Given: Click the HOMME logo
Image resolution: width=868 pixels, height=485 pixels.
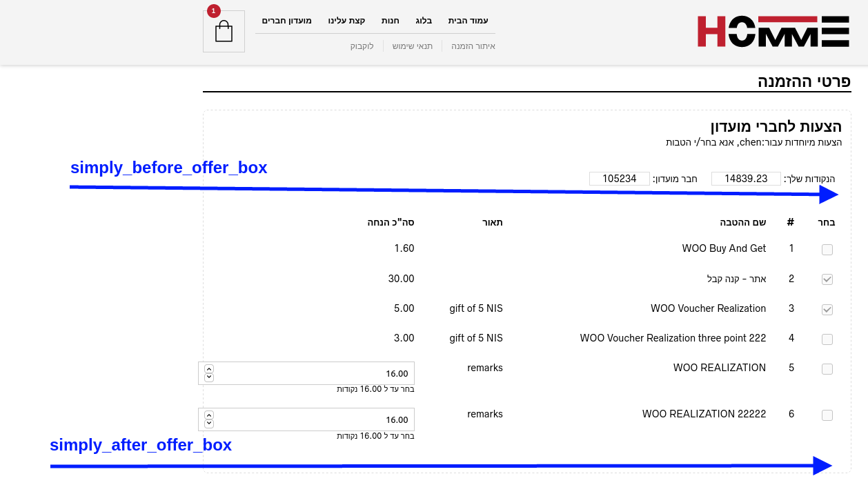Looking at the screenshot, I should (x=773, y=32).
